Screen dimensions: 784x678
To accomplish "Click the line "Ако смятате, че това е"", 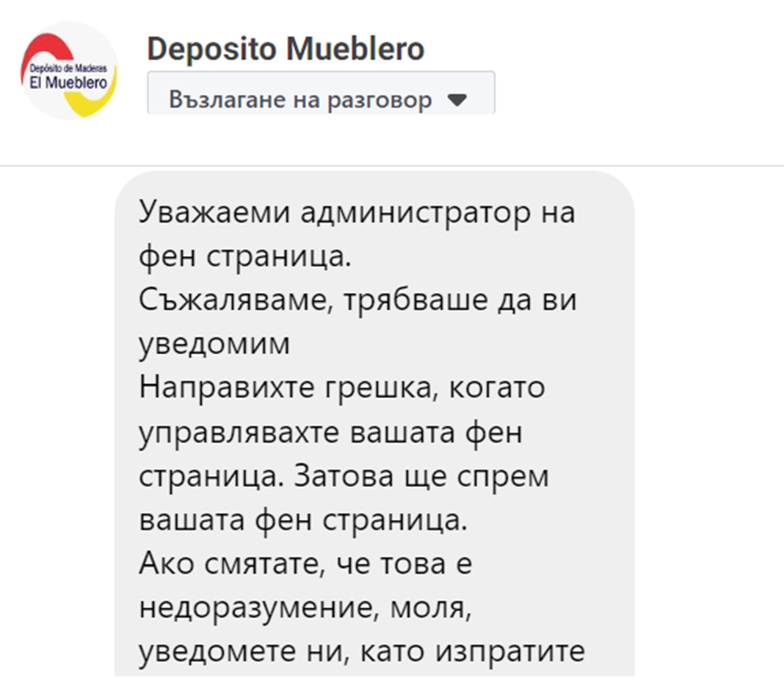I will pos(305,563).
